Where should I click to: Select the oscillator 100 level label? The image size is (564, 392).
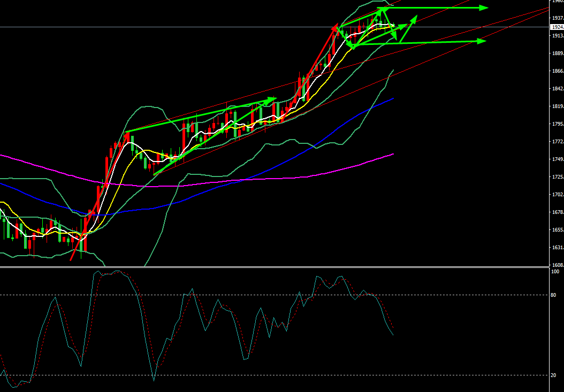(x=555, y=272)
